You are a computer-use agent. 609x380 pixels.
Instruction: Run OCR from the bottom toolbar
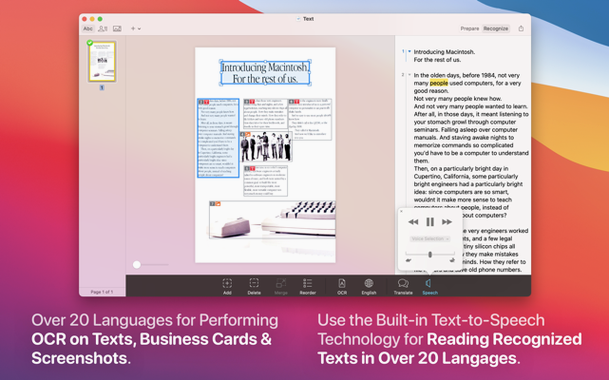pyautogui.click(x=342, y=286)
